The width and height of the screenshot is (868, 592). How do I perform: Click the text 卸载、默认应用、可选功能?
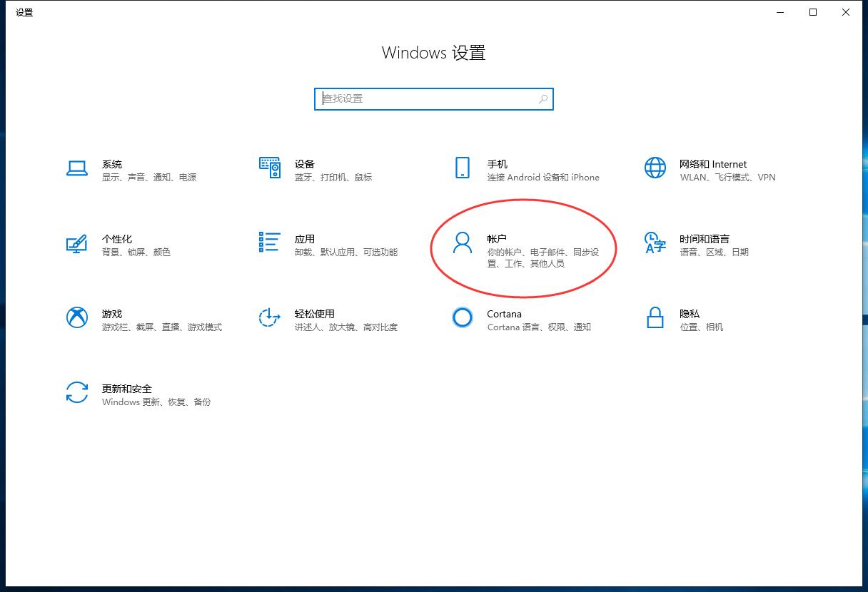click(346, 252)
